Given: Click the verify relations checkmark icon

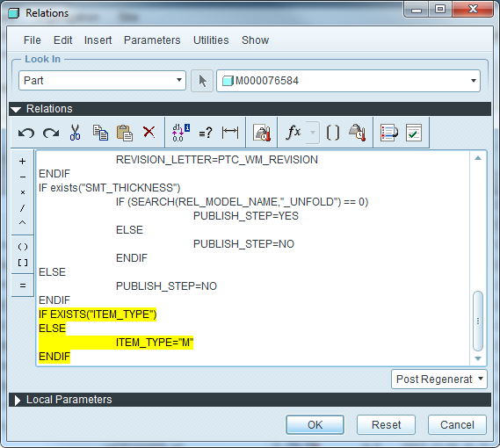Looking at the screenshot, I should click(x=414, y=133).
